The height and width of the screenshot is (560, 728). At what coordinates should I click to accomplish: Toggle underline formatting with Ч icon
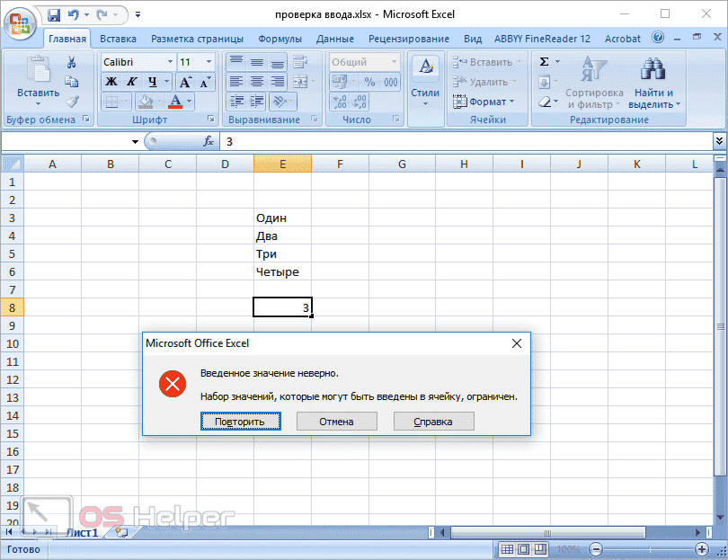[153, 80]
